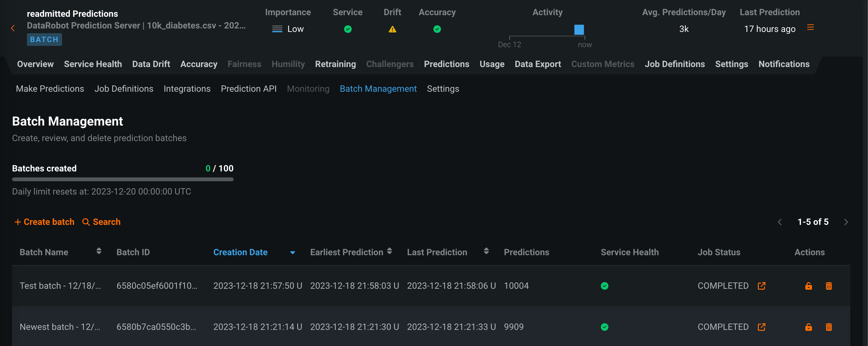Screen dimensions: 868x346
Task: Toggle the Creation Date sort order arrow
Action: (292, 252)
